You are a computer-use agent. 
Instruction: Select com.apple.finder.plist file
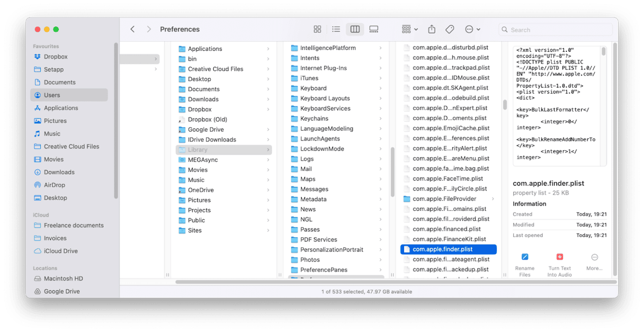click(x=449, y=249)
